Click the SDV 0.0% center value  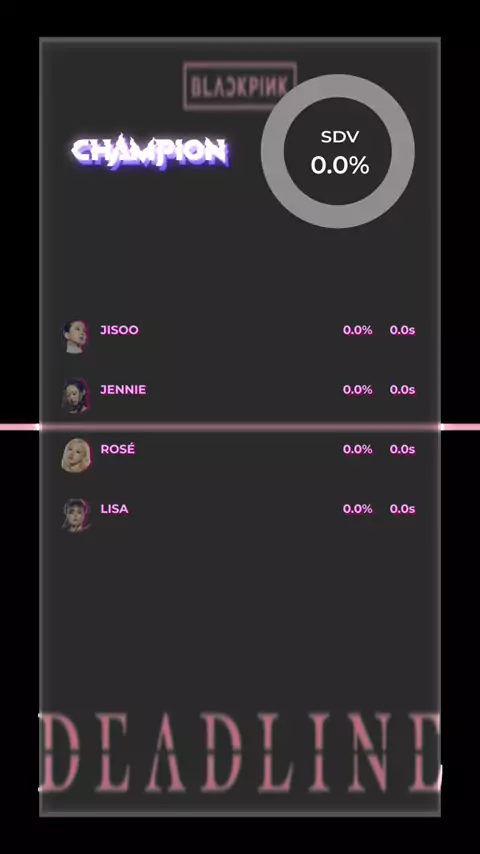340,166
